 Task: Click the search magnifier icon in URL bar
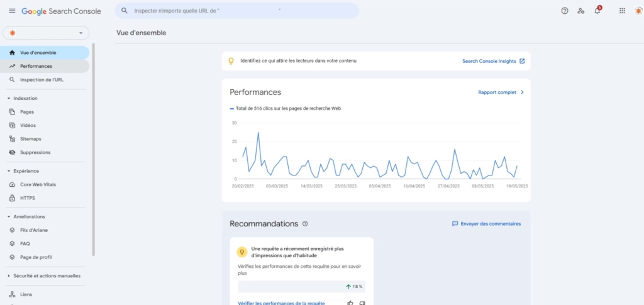[125, 11]
